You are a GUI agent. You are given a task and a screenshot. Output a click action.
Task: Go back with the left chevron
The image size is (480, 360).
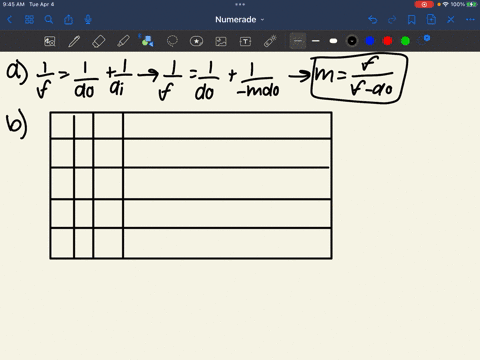pyautogui.click(x=9, y=20)
